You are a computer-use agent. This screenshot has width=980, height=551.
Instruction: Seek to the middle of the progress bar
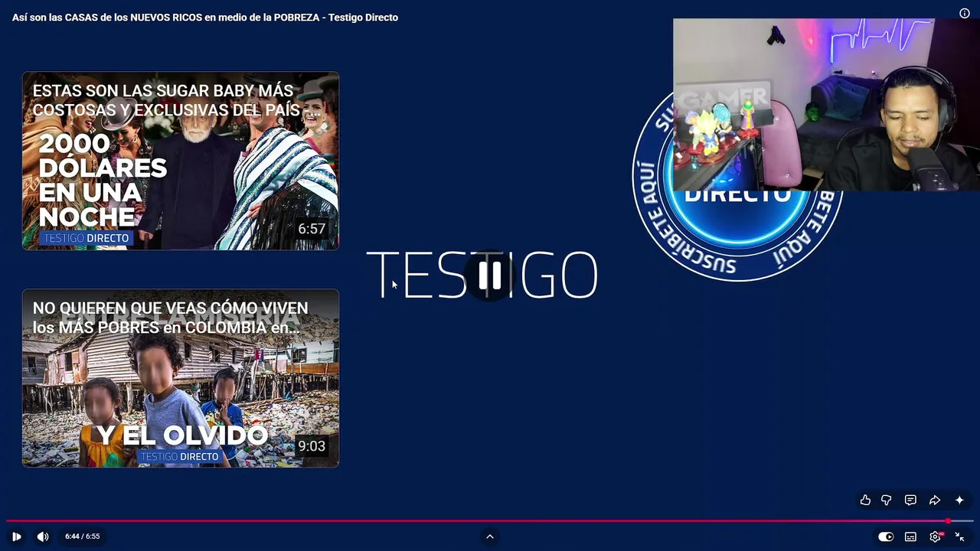tap(490, 521)
